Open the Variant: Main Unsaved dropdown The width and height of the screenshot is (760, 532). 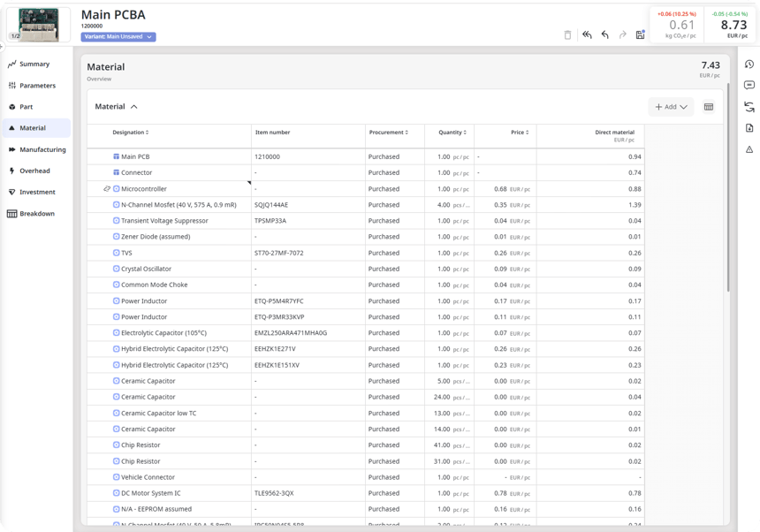(118, 37)
